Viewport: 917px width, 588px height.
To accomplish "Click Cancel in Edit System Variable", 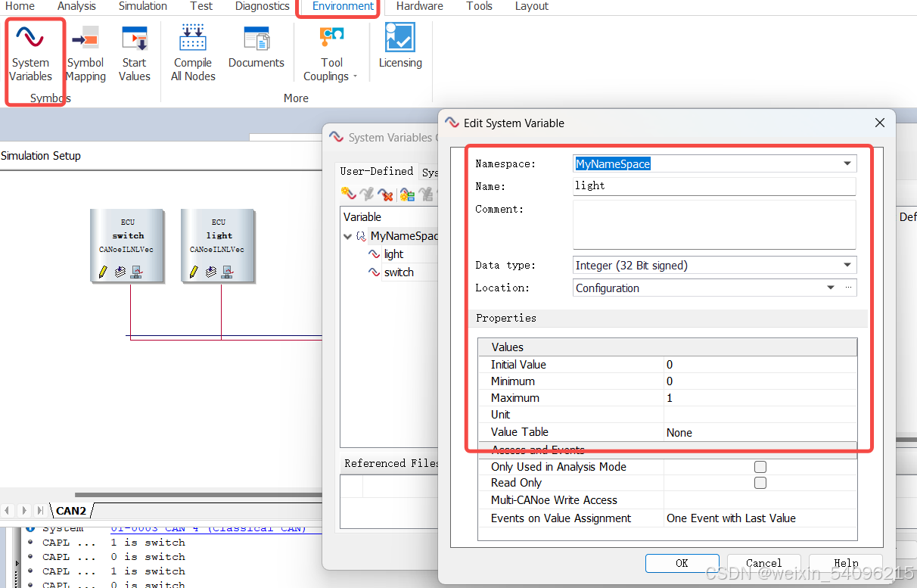I will click(763, 563).
